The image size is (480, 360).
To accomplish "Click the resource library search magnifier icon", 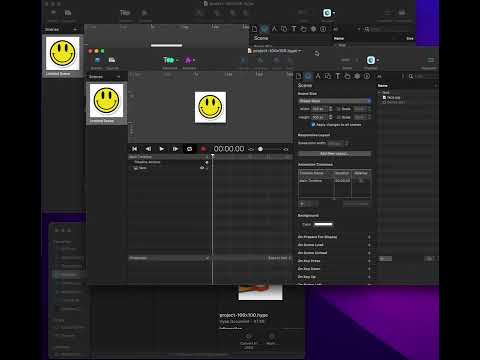I will point(411,76).
